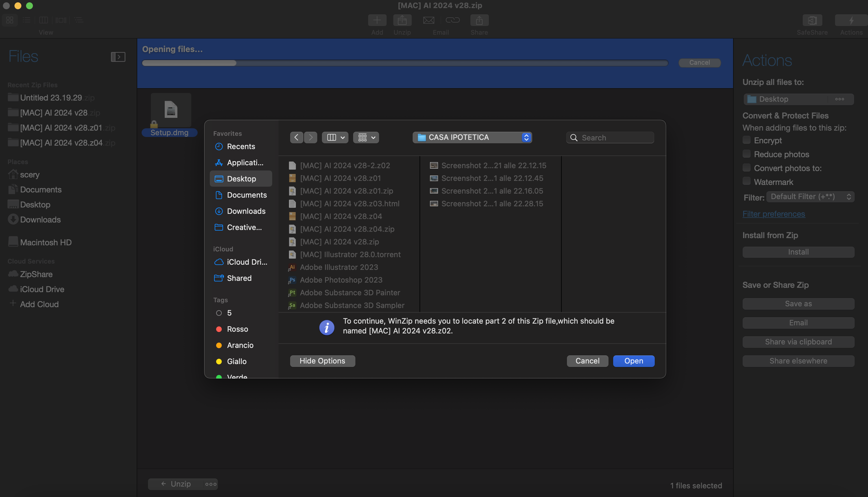Viewport: 868px width, 497px height.
Task: Select file [MAC] AI 2024 v28-2.z02
Action: coord(345,166)
